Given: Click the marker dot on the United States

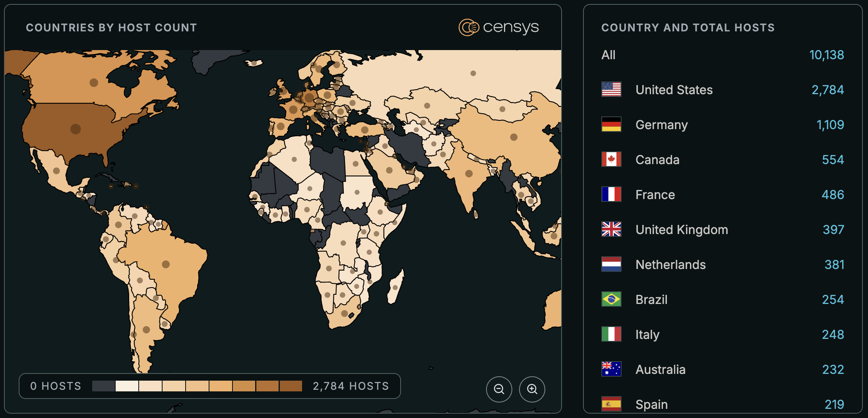Looking at the screenshot, I should (x=76, y=129).
